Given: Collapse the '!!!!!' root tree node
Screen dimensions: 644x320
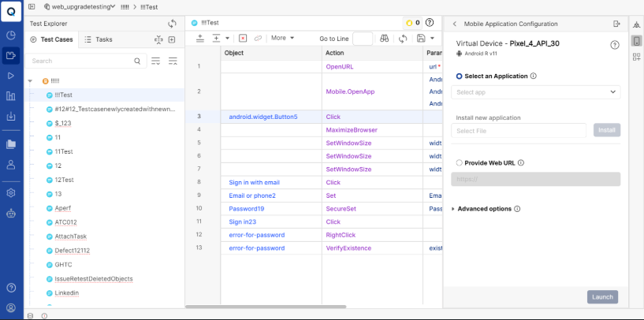Looking at the screenshot, I should pyautogui.click(x=30, y=81).
